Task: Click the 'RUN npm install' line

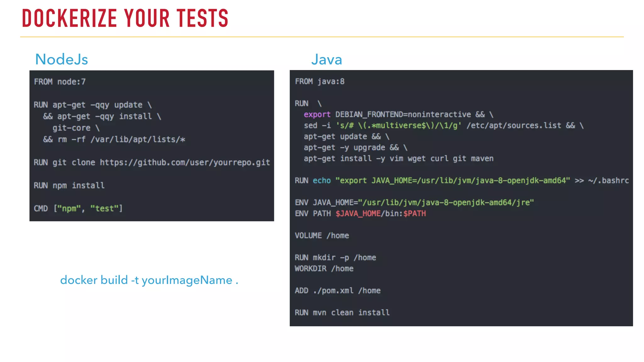Action: click(x=69, y=185)
